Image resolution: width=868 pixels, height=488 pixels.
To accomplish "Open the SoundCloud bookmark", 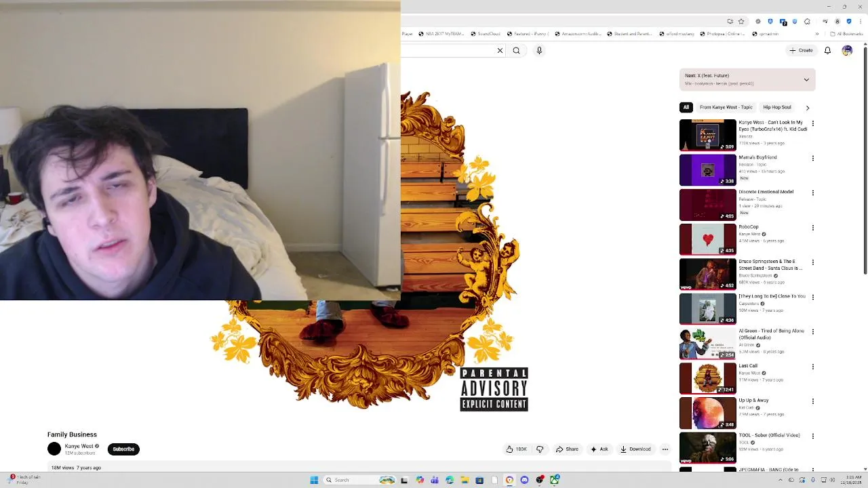I will coord(486,34).
